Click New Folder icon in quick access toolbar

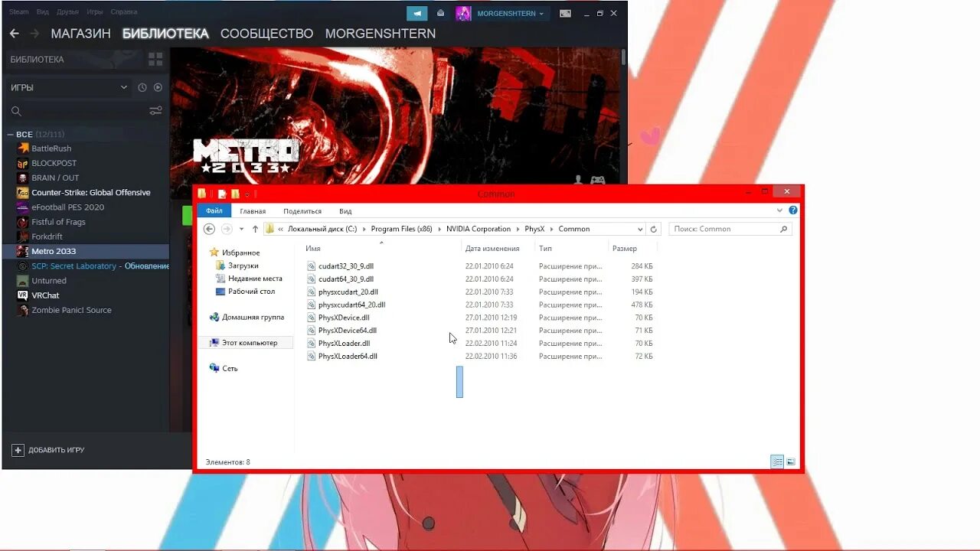(x=236, y=194)
